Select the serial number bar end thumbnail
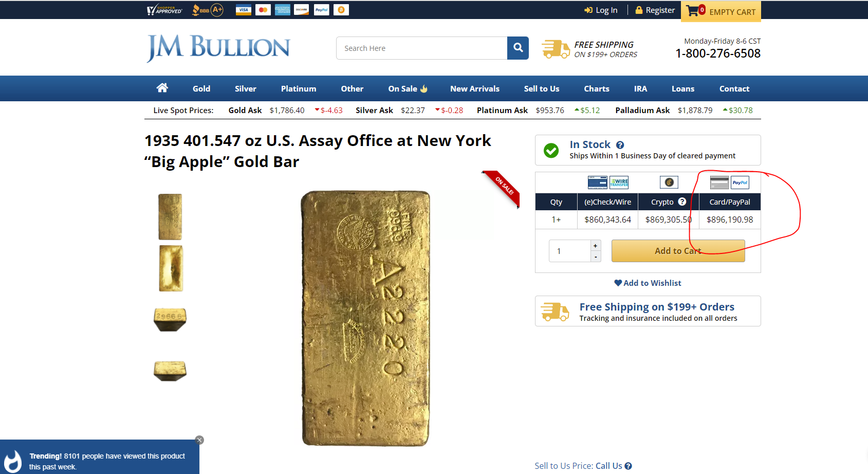This screenshot has height=474, width=868. tap(170, 319)
